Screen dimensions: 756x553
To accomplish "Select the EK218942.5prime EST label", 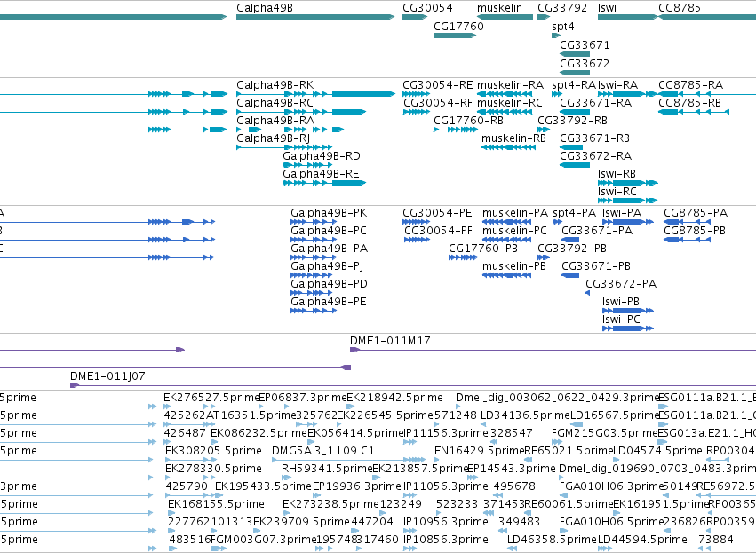I will coord(394,398).
